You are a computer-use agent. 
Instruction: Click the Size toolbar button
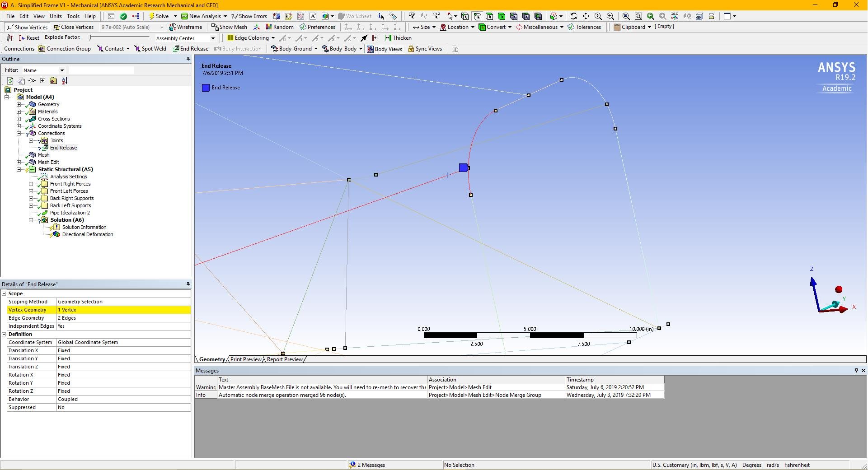click(x=424, y=27)
